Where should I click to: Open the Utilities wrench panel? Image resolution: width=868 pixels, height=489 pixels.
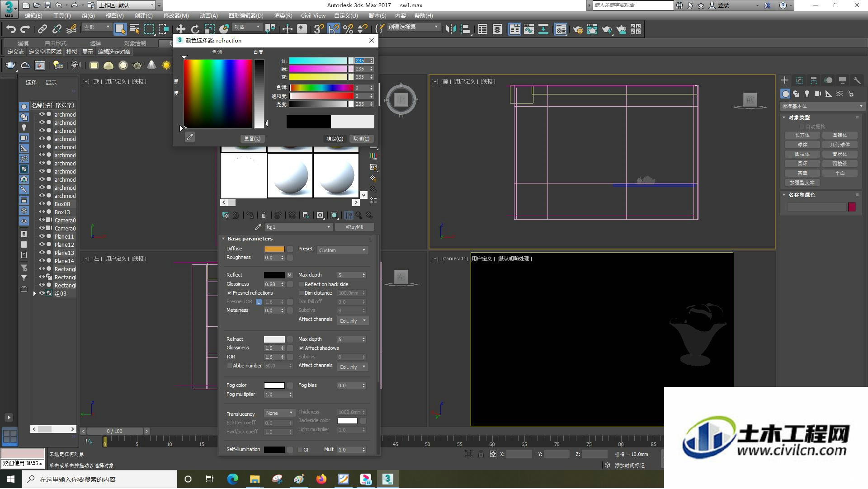[857, 80]
